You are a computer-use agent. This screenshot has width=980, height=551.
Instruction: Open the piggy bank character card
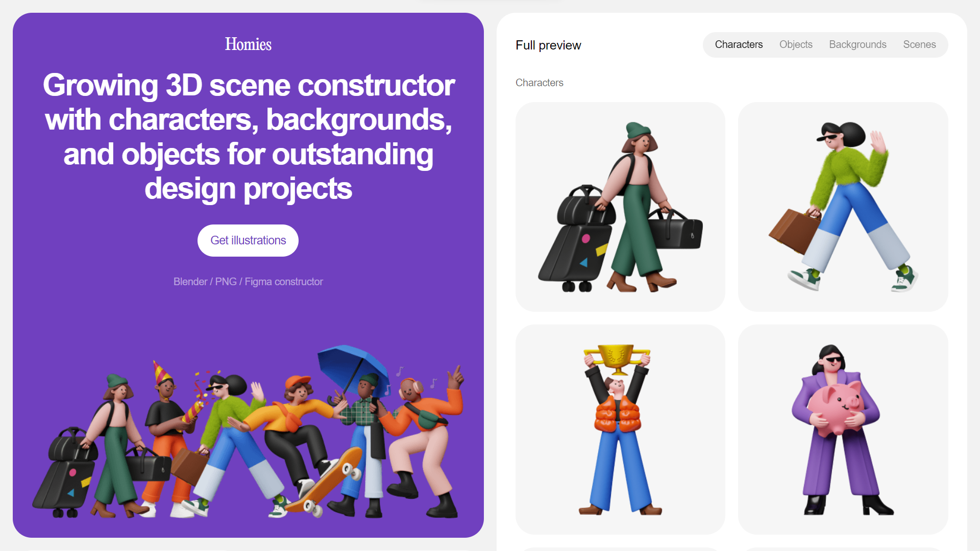click(x=843, y=430)
